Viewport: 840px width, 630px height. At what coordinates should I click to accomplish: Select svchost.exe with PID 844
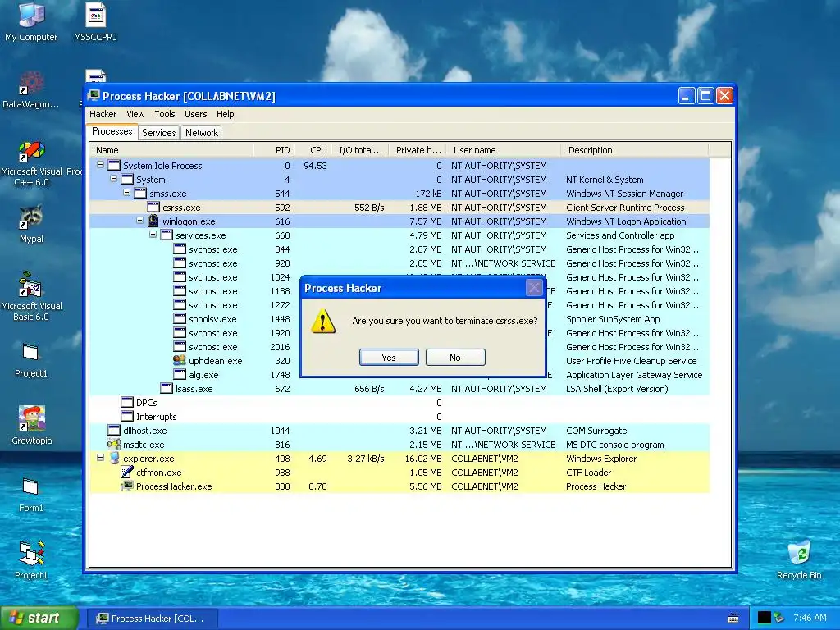point(399,249)
